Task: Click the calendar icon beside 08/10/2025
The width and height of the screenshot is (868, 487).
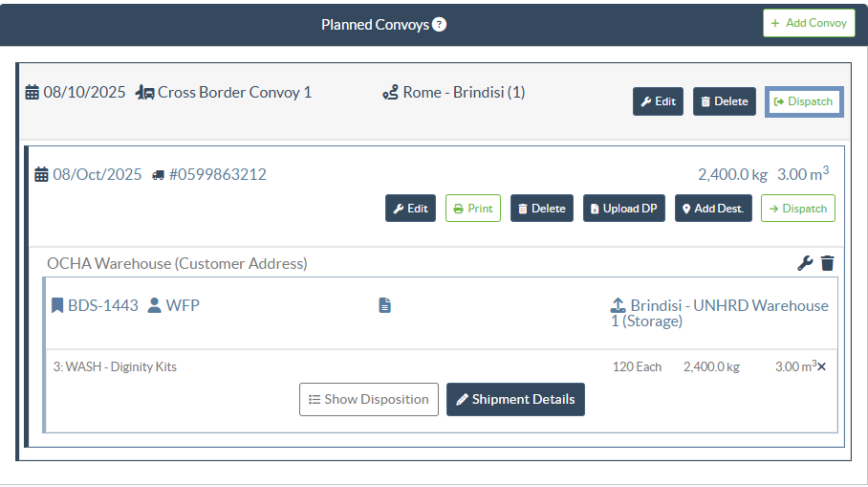Action: click(x=32, y=93)
